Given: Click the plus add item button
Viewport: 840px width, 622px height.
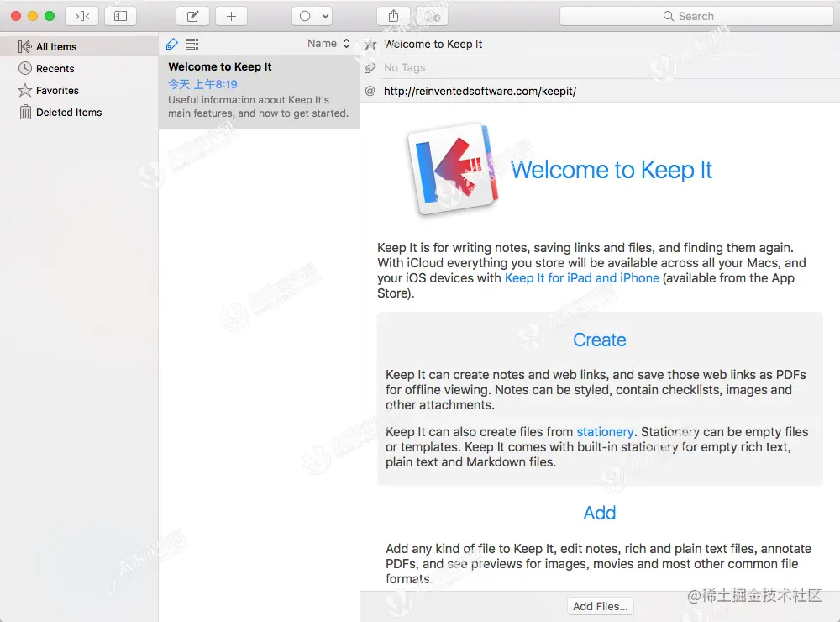Looking at the screenshot, I should pos(231,16).
